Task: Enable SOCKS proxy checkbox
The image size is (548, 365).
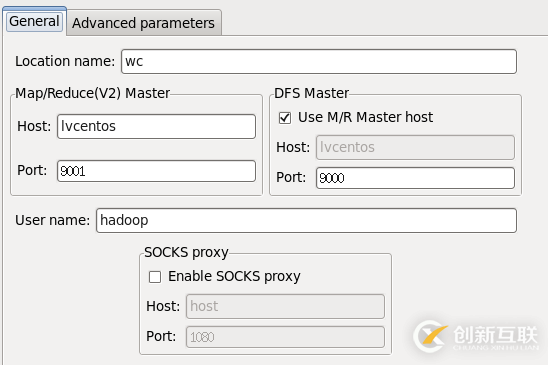Action: tap(155, 277)
